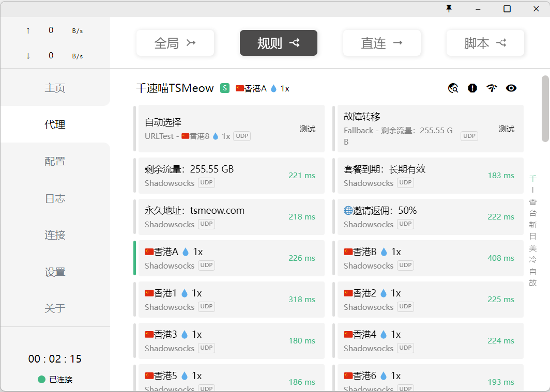Jump to 千 in the side index
Viewport: 550px width, 392px height.
pos(533,178)
